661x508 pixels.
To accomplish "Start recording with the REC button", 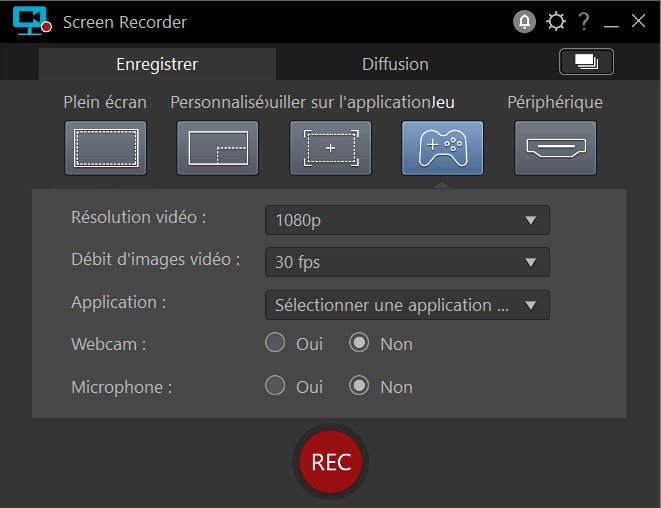I will [330, 462].
